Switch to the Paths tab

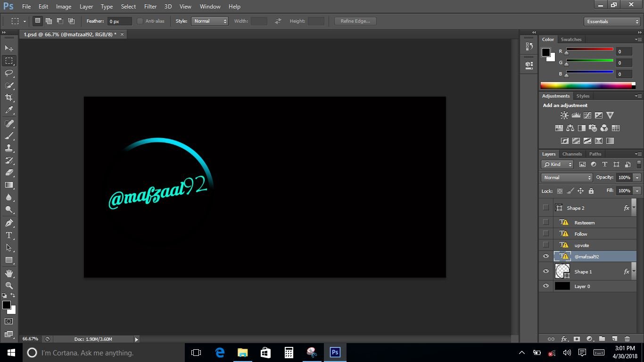[595, 154]
